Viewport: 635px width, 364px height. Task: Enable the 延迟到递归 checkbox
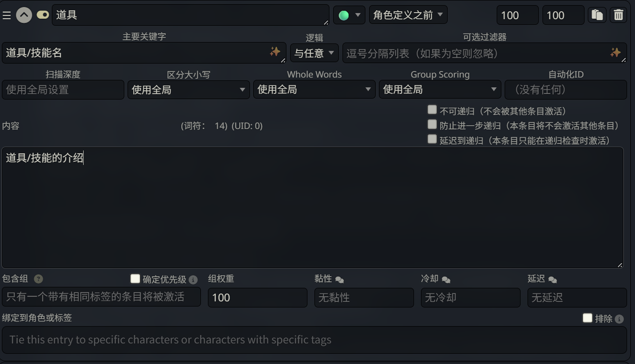(x=432, y=139)
